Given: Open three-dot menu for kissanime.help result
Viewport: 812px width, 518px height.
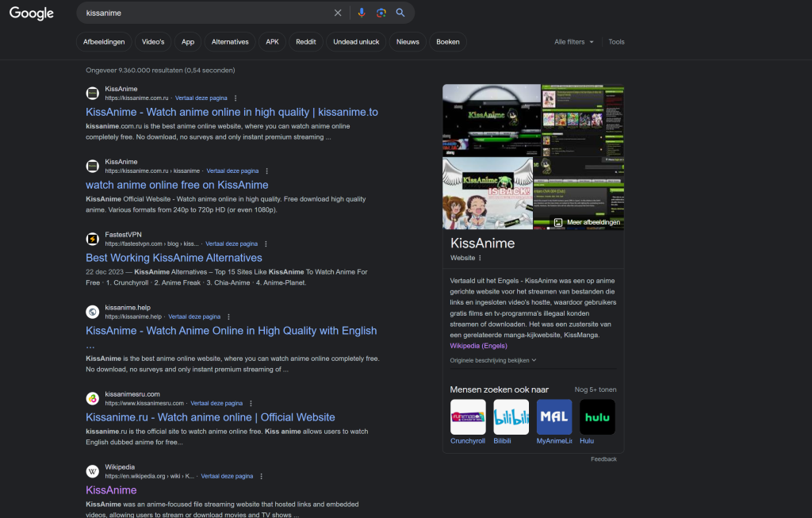Looking at the screenshot, I should coord(228,317).
